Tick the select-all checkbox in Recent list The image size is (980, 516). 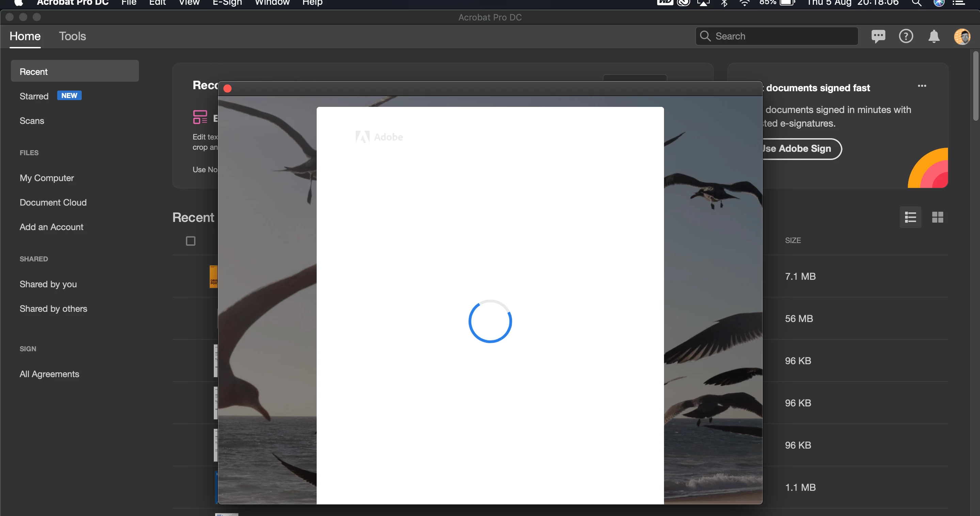coord(191,241)
